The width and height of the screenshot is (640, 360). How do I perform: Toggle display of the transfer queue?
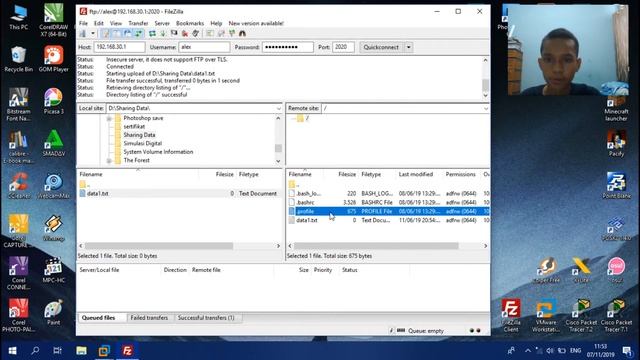click(x=139, y=33)
